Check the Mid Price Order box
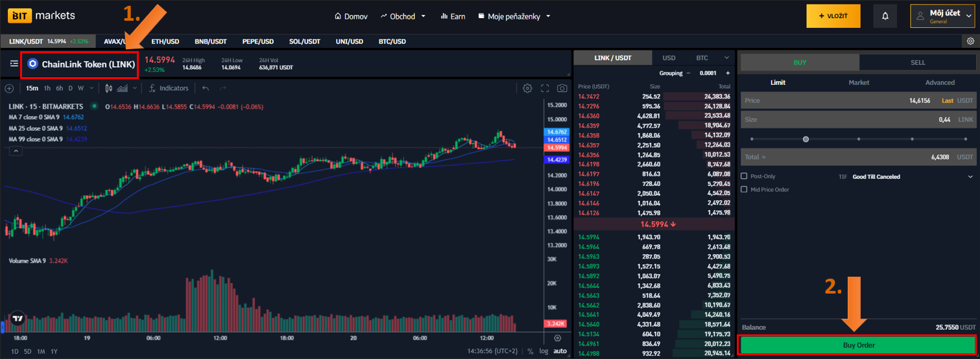Screen dimensions: 980x359 point(744,190)
